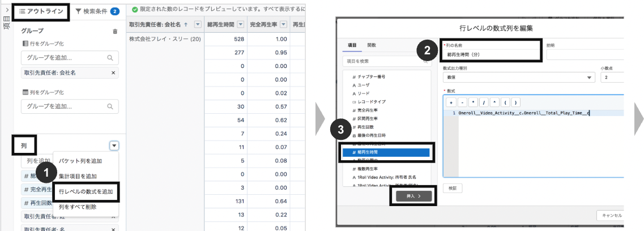Click the trash icon beside グループ heading
This screenshot has width=644, height=231.
[x=114, y=31]
